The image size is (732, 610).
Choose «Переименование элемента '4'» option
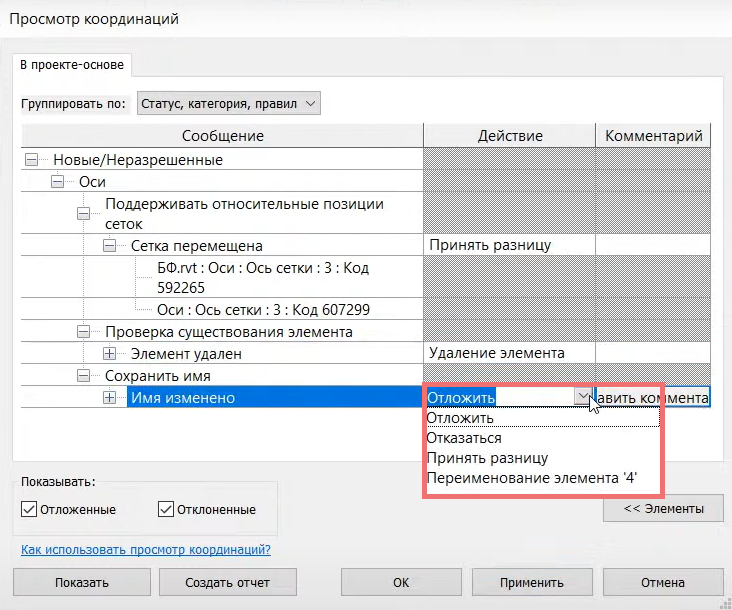click(542, 478)
